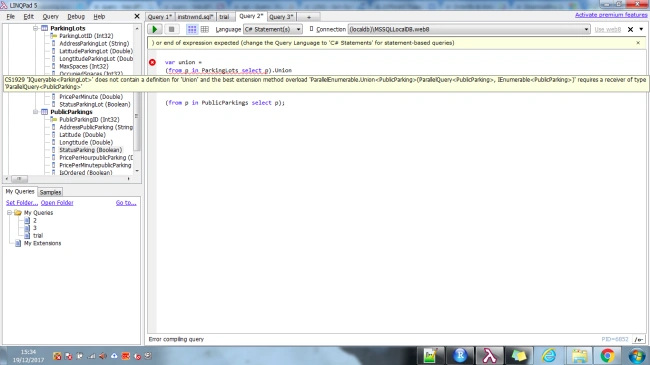650x365 pixels.
Task: Select the Samples tab
Action: [x=51, y=192]
